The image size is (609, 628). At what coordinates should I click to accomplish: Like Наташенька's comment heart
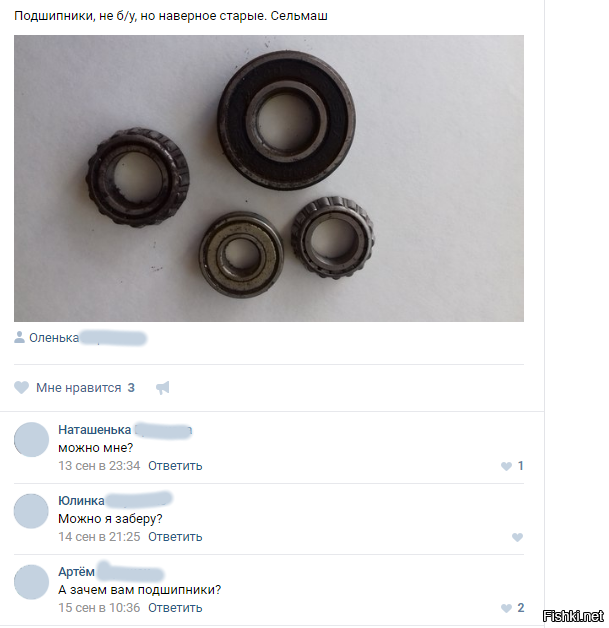506,466
